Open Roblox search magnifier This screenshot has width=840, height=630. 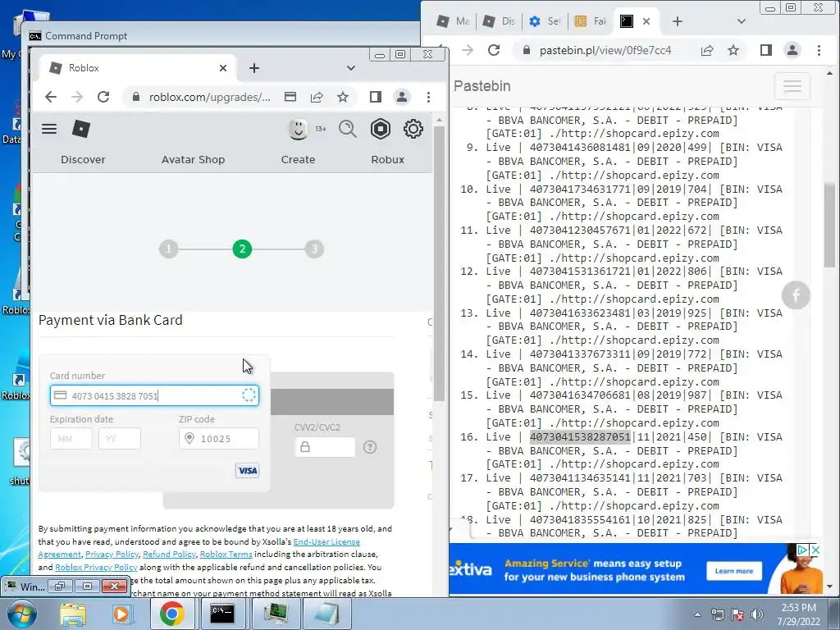[x=348, y=129]
